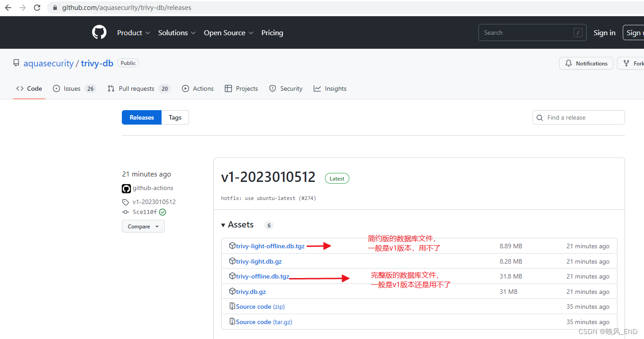The height and width of the screenshot is (339, 644).
Task: Click zip file icon of Source code (zip)
Action: pyautogui.click(x=232, y=306)
